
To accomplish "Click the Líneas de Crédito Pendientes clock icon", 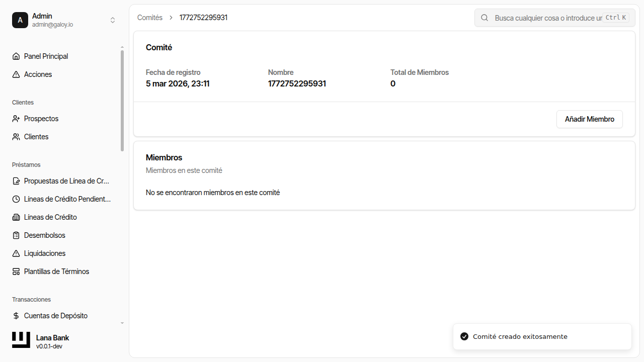I will (16, 199).
